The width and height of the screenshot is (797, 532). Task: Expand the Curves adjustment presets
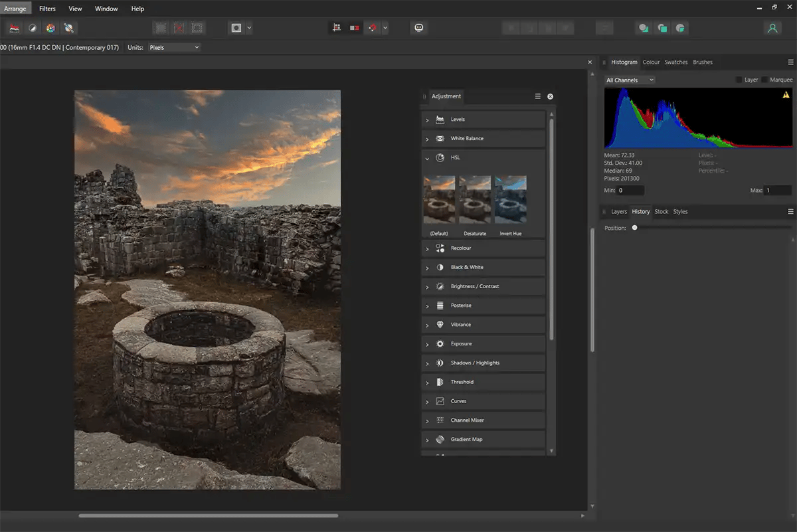click(x=427, y=402)
